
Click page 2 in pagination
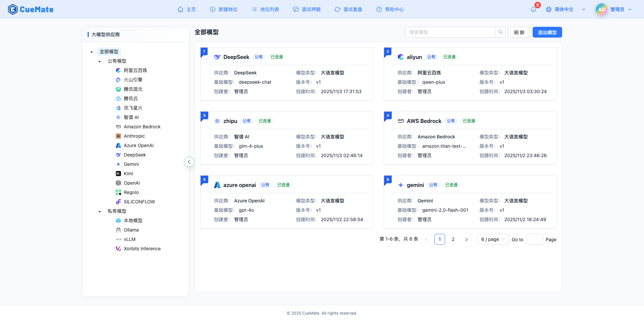(x=453, y=239)
